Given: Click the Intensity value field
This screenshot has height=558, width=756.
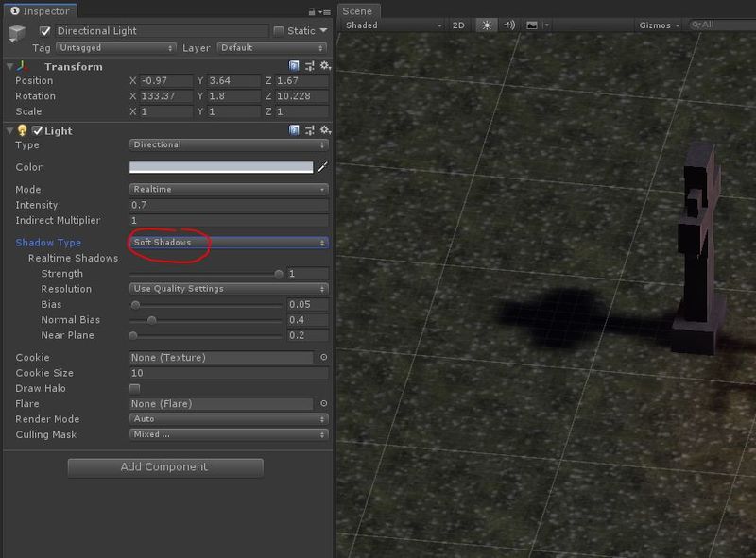Looking at the screenshot, I should coord(229,205).
